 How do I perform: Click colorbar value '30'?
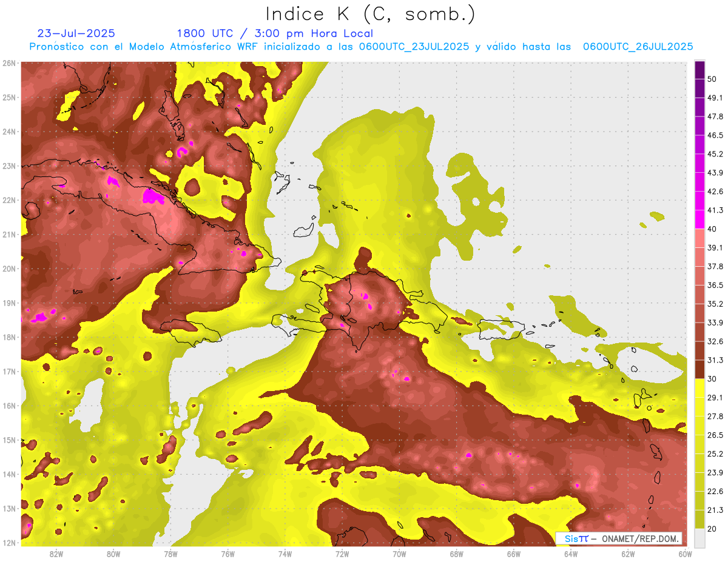coord(712,379)
